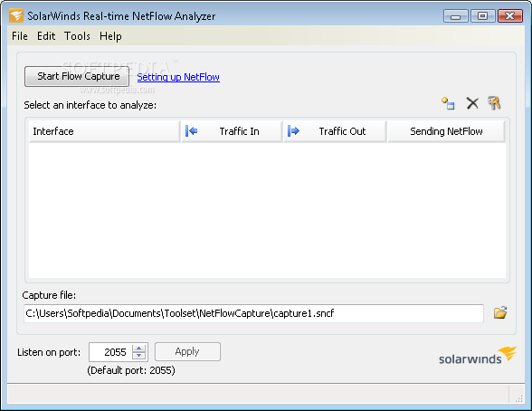Open the File menu
Viewport: 532px width, 411px height.
pos(20,36)
